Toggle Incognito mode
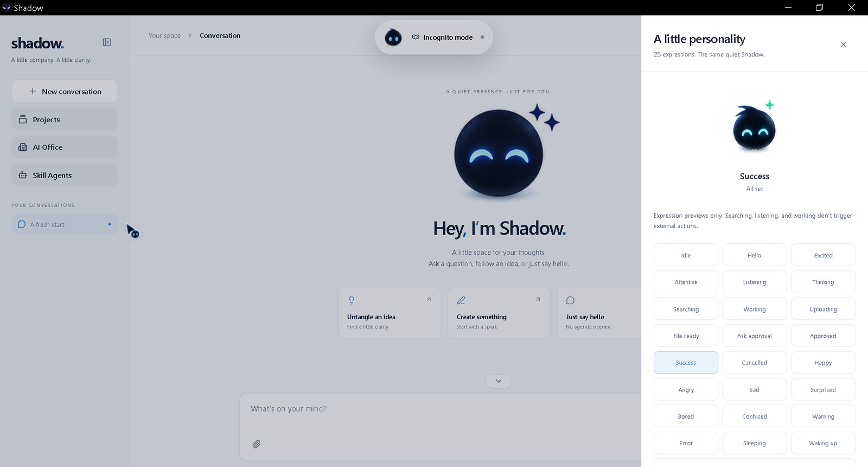Screen dimensions: 868x467 pyautogui.click(x=433, y=37)
